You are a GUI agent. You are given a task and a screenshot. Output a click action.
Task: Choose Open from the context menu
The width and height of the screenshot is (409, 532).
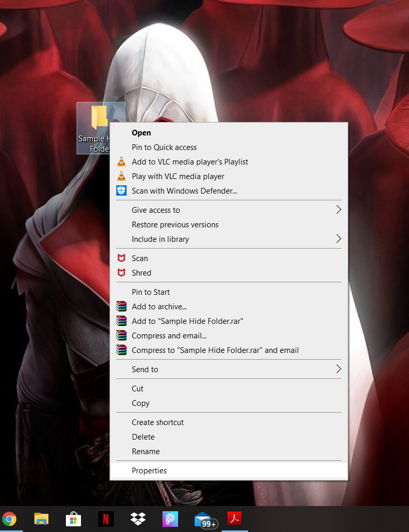[x=229, y=133]
